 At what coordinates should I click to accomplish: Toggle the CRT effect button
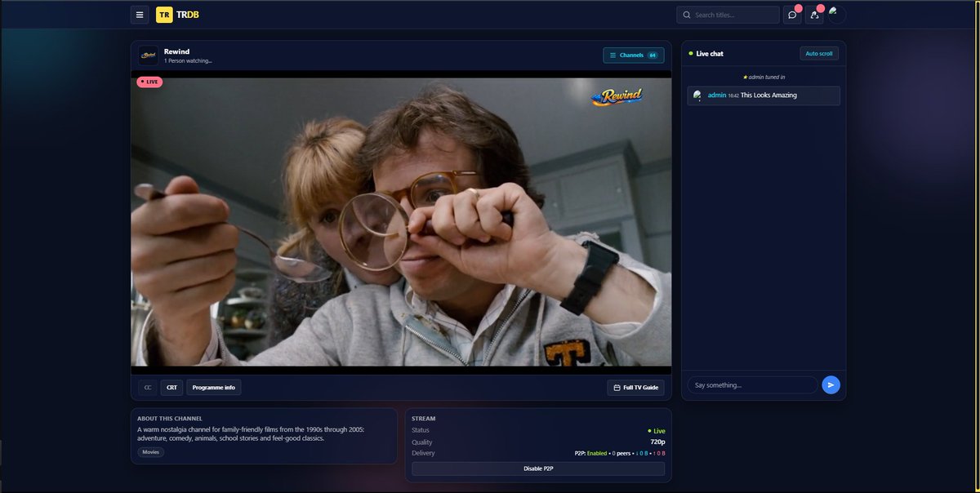point(171,387)
